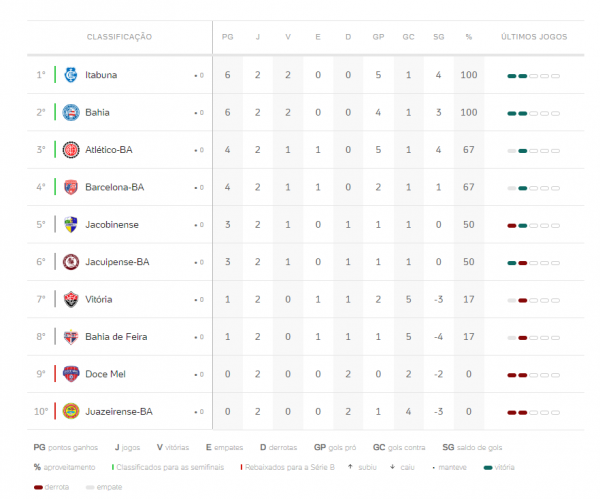This screenshot has width=600, height=499.
Task: Open the Atlético-BA club badge
Action: coord(71,150)
